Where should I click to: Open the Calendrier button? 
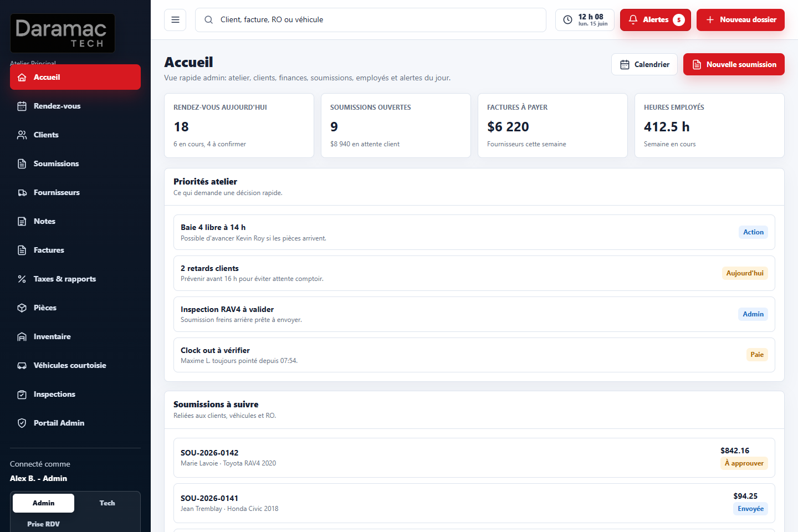644,64
